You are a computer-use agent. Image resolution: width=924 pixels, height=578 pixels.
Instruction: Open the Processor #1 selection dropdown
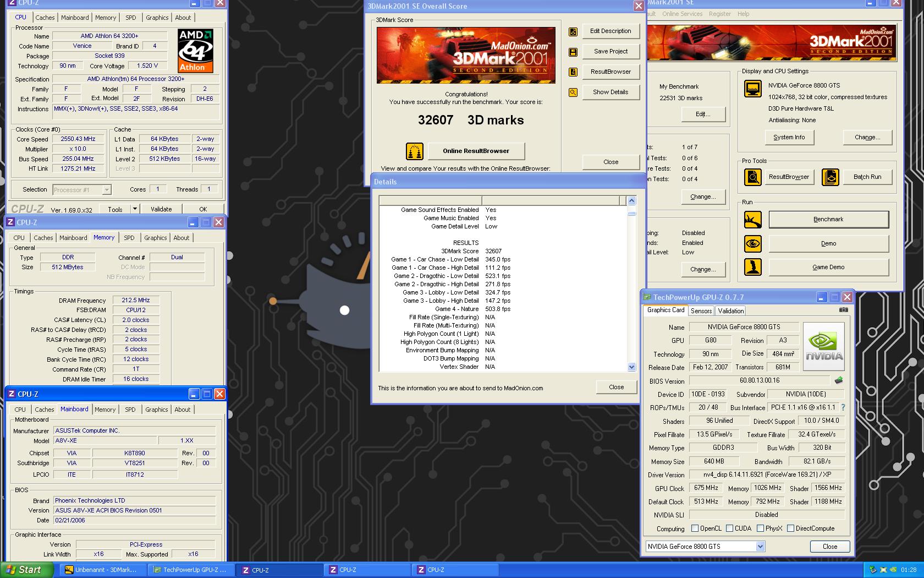pos(107,190)
